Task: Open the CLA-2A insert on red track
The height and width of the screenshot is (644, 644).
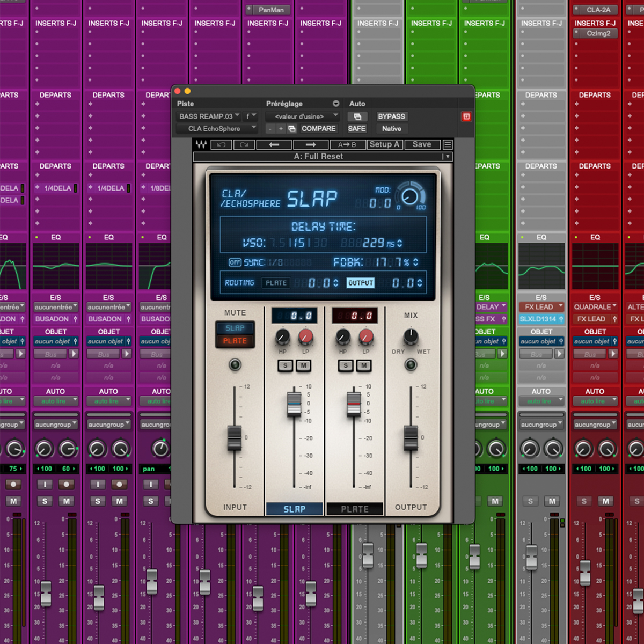Action: click(595, 10)
